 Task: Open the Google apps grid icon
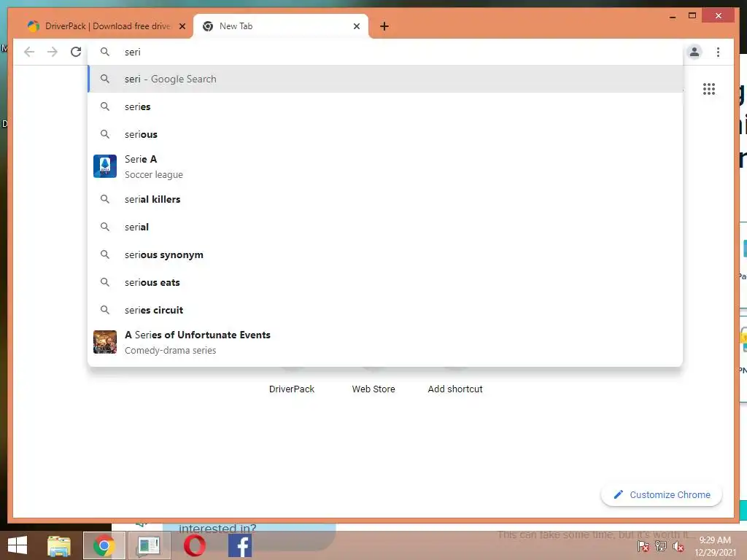709,89
